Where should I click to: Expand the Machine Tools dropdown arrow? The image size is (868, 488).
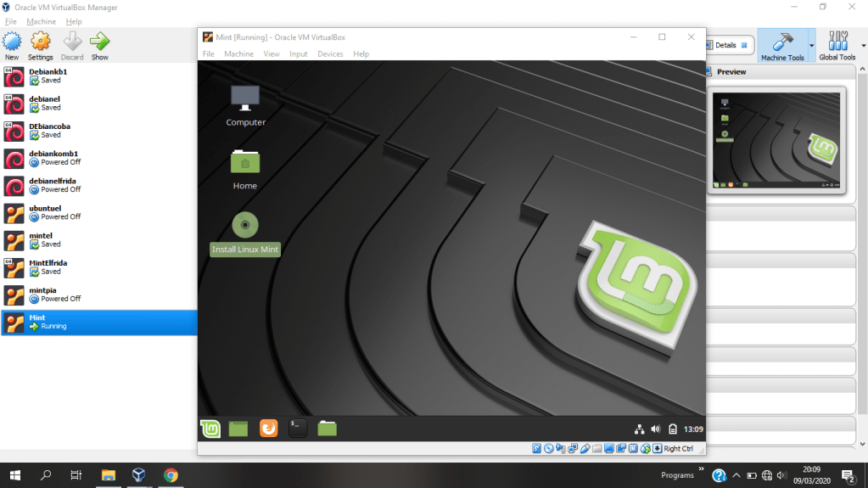pyautogui.click(x=811, y=45)
